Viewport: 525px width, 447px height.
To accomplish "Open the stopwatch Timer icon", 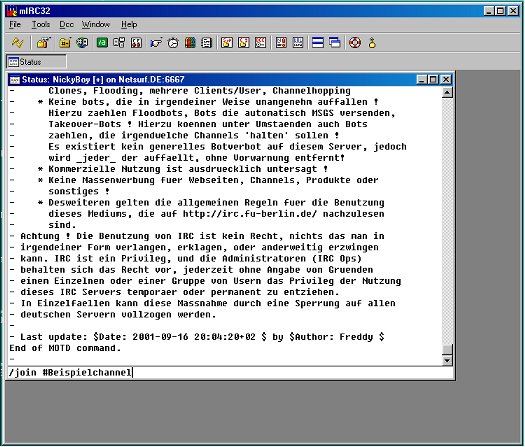I will pos(173,43).
